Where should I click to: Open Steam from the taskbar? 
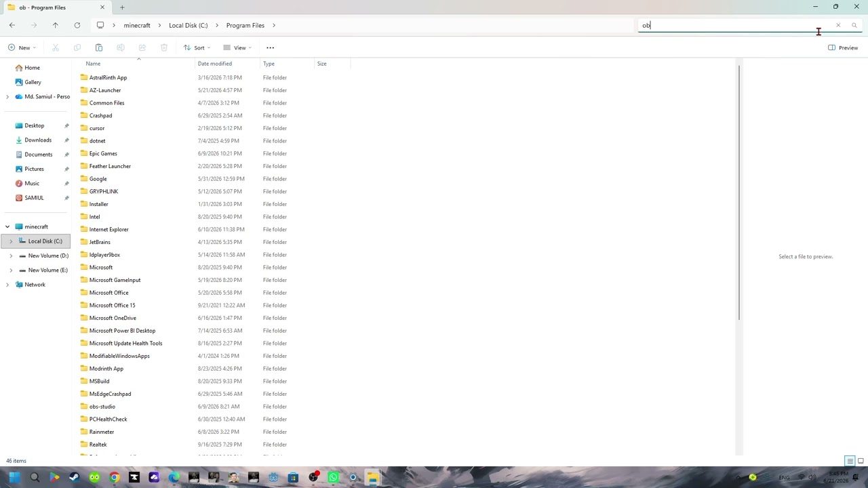pyautogui.click(x=75, y=477)
